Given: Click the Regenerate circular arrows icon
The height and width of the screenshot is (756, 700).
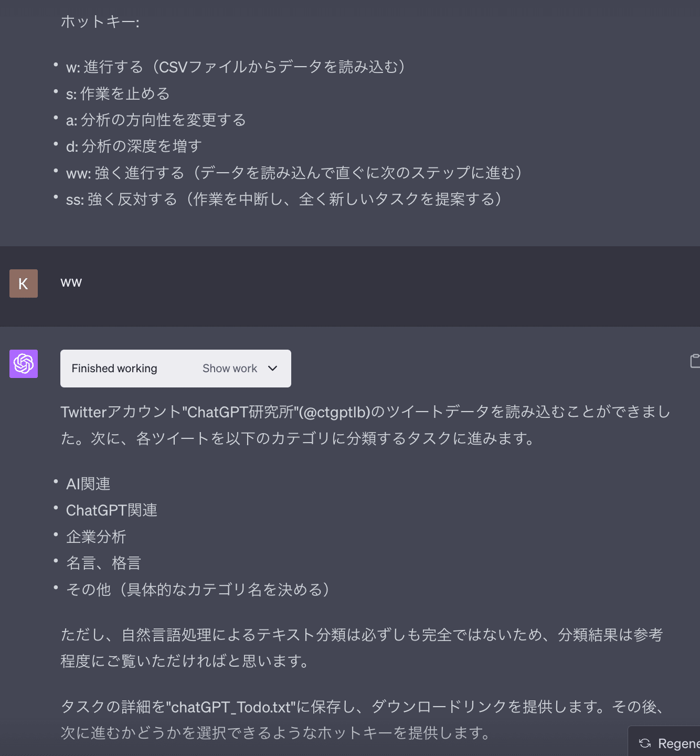Looking at the screenshot, I should click(x=645, y=743).
